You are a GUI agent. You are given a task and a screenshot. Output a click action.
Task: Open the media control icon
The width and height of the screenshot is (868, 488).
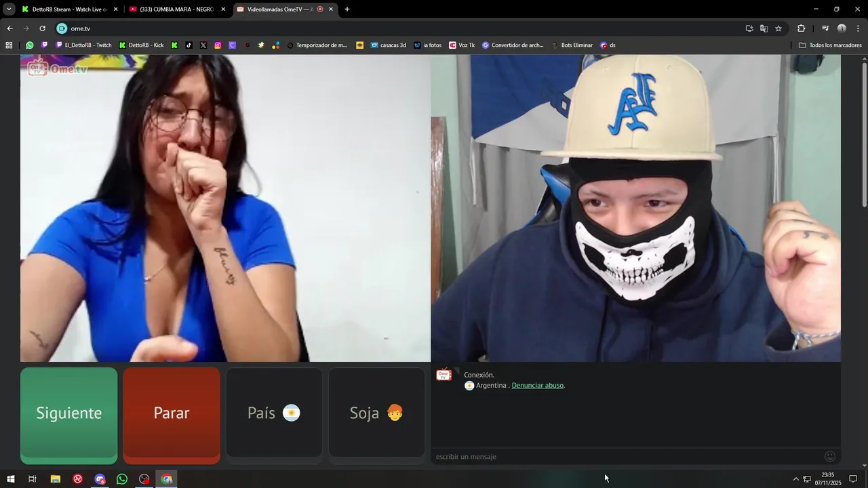825,28
